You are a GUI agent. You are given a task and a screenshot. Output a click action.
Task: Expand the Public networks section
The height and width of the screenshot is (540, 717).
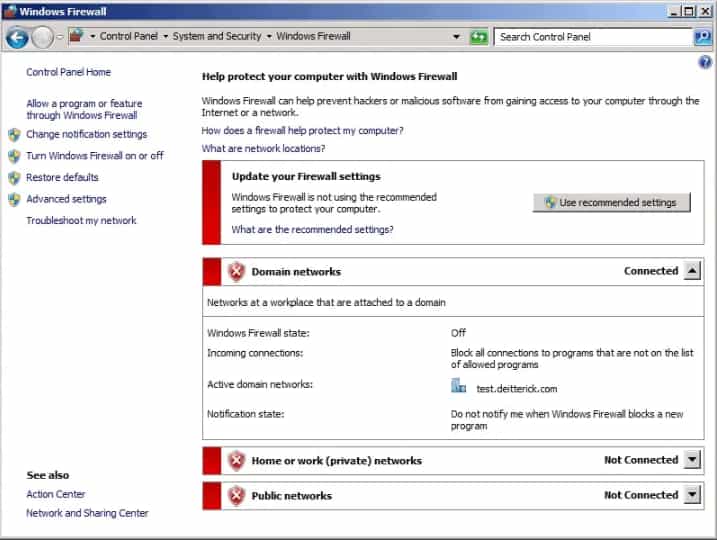coord(692,495)
